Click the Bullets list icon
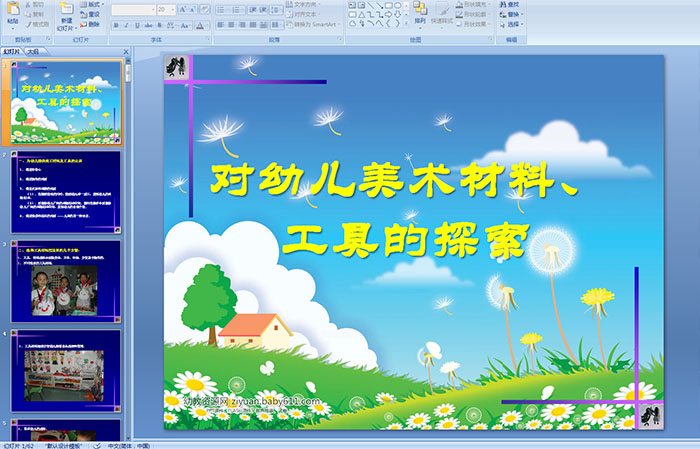The height and width of the screenshot is (449, 700). pos(222,9)
